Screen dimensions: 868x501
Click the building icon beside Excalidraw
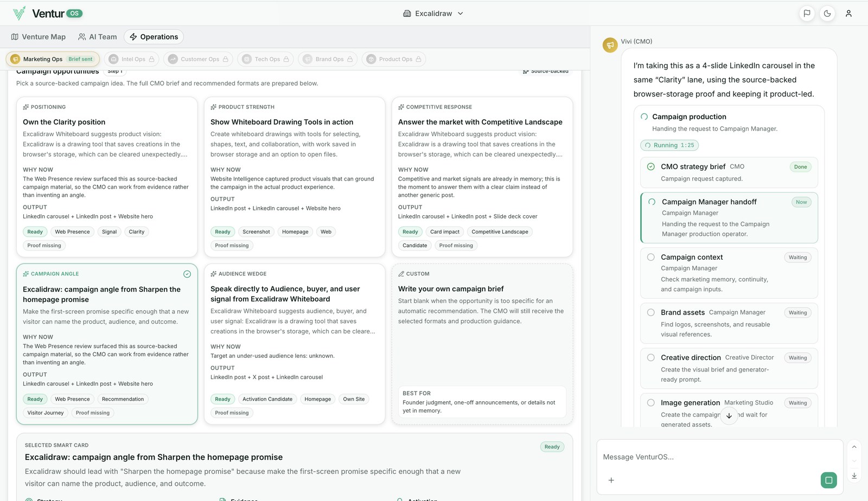tap(407, 14)
